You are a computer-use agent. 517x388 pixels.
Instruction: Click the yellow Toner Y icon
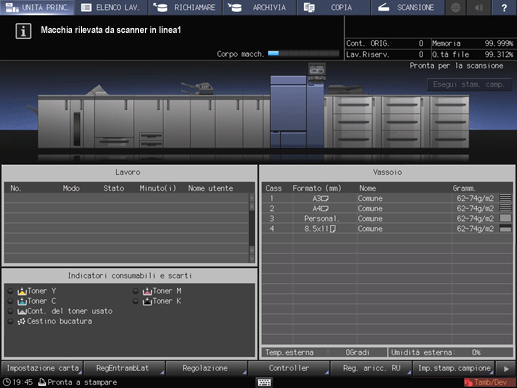click(22, 291)
